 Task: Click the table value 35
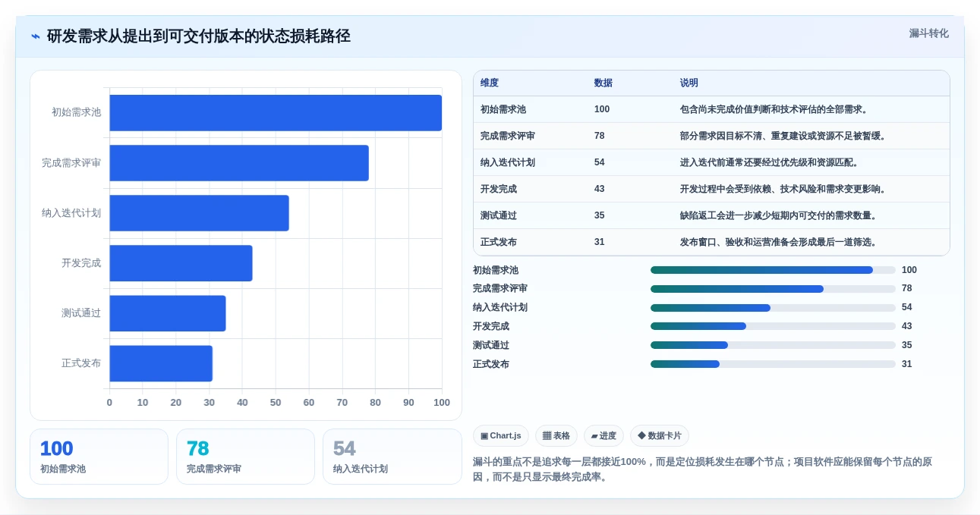point(600,215)
